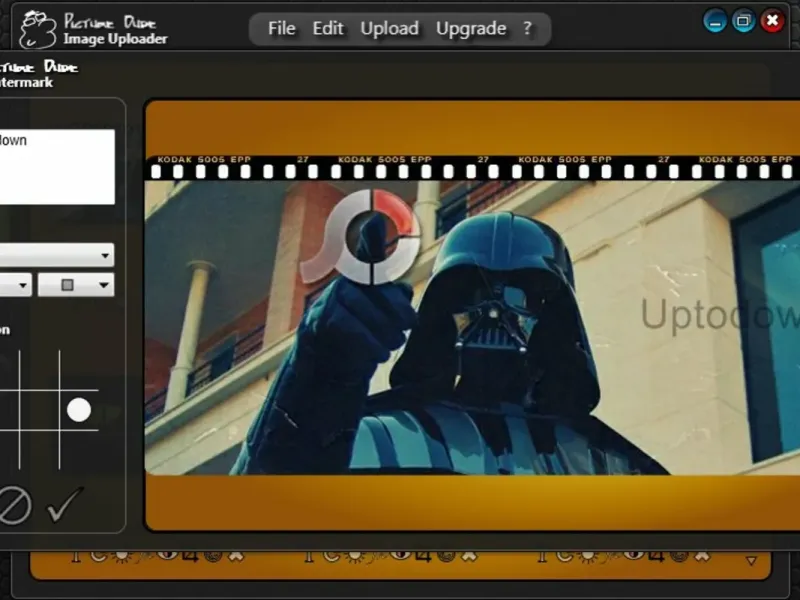Open the File menu
Viewport: 800px width, 600px height.
click(x=282, y=29)
